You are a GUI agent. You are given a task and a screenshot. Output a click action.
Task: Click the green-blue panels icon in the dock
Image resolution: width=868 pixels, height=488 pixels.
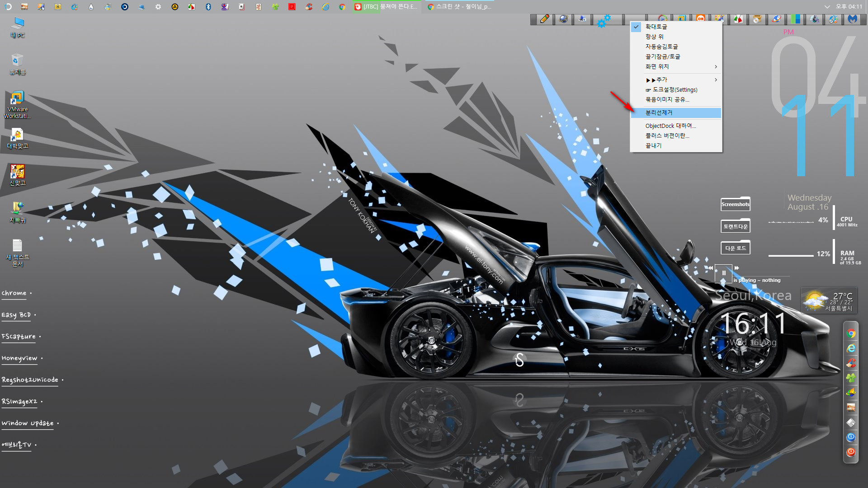coord(795,19)
